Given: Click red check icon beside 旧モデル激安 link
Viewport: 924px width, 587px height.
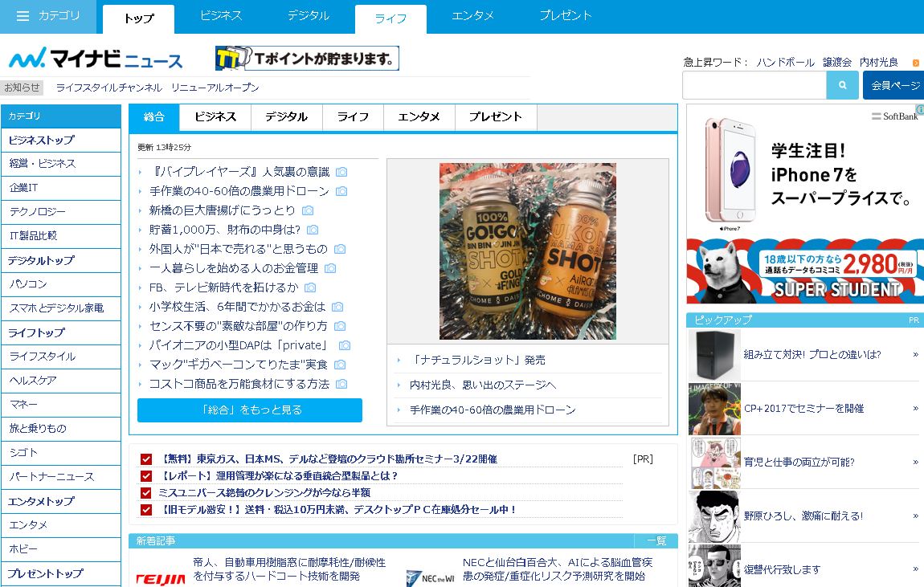Looking at the screenshot, I should (x=146, y=510).
